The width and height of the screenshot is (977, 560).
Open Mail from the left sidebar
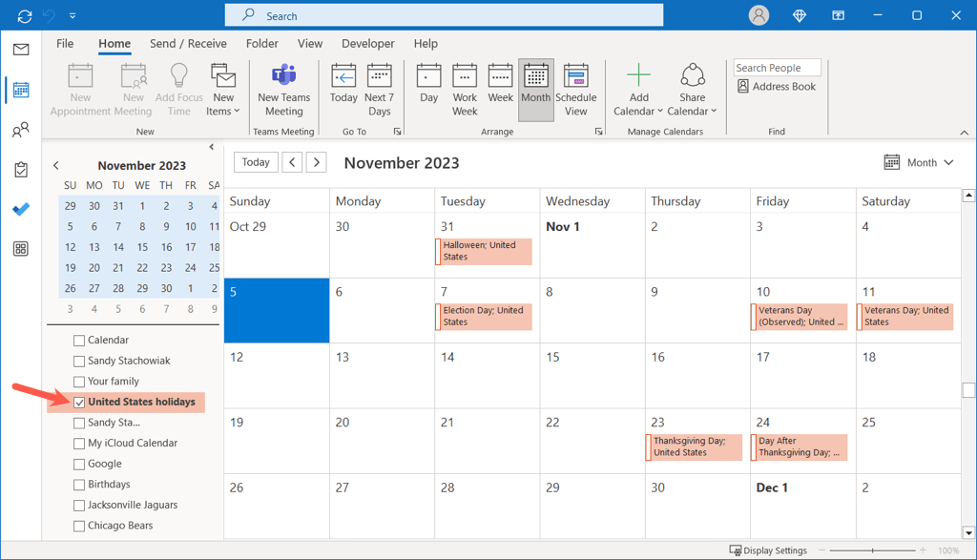(x=21, y=50)
